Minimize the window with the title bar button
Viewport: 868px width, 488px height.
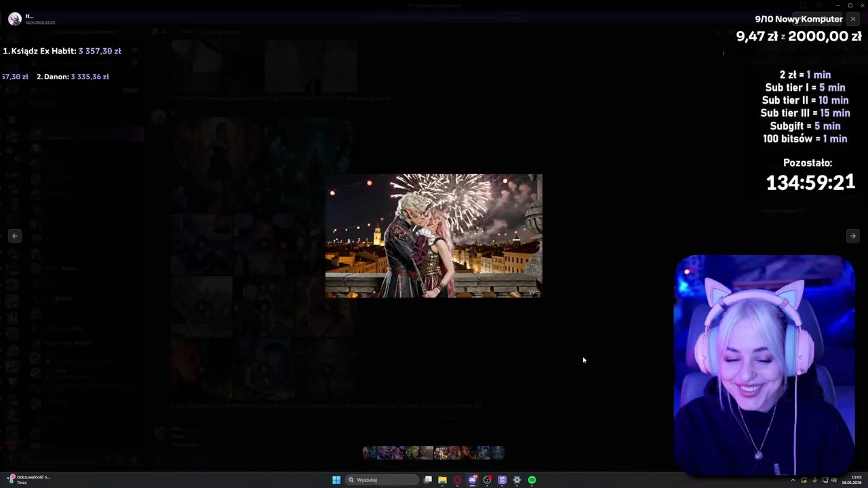click(x=837, y=5)
